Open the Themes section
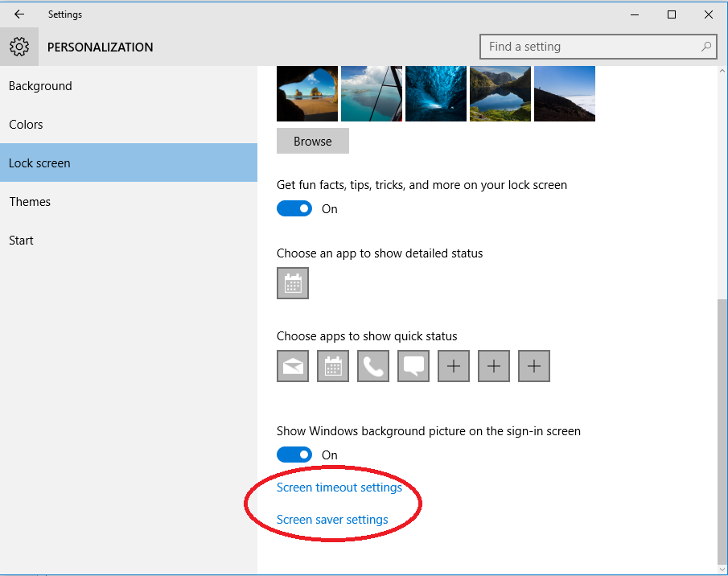Image resolution: width=728 pixels, height=576 pixels. 129,201
